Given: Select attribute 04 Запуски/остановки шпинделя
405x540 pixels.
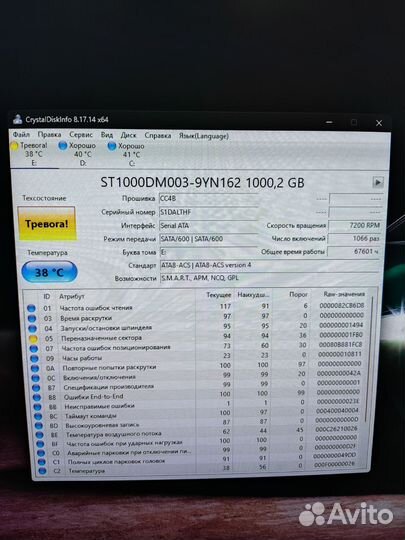Looking at the screenshot, I should (196, 327).
